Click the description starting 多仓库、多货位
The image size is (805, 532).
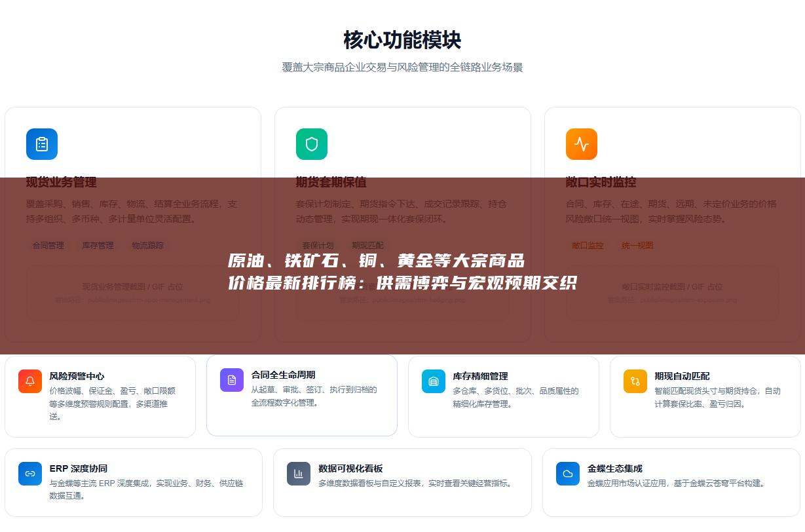[x=516, y=397]
